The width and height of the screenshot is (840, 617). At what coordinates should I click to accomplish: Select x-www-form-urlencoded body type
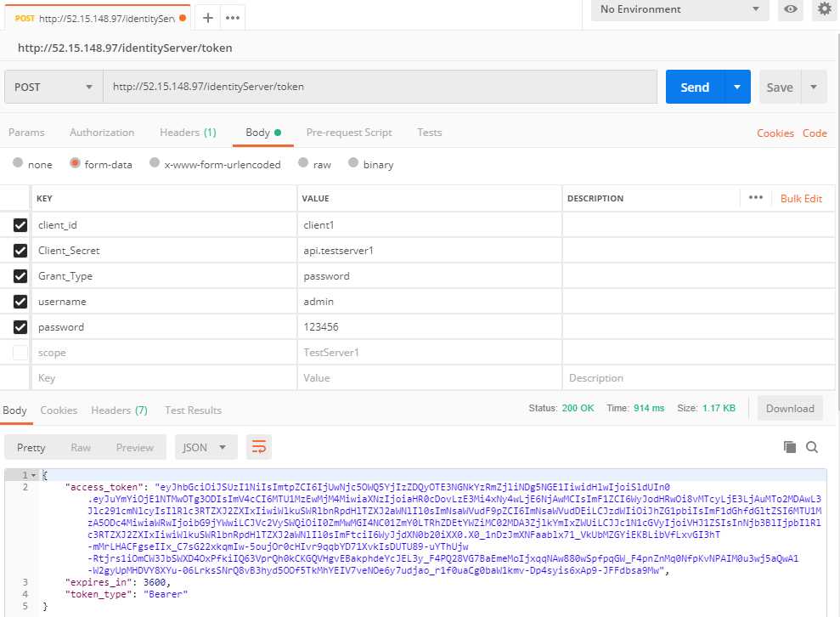pos(155,163)
